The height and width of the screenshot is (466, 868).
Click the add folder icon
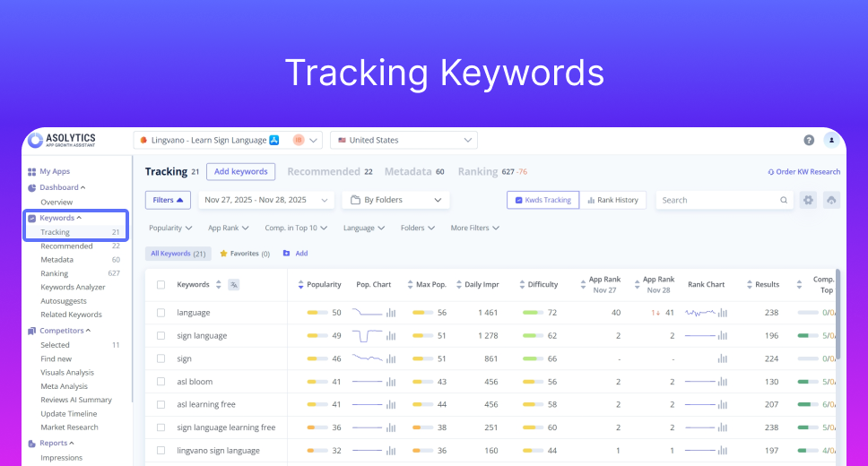pyautogui.click(x=286, y=253)
